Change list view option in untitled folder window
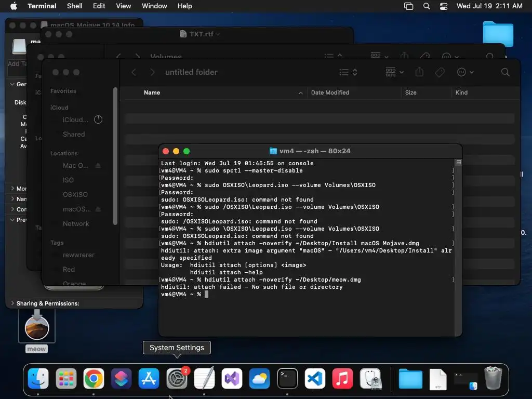The width and height of the screenshot is (532, 399). pyautogui.click(x=349, y=72)
